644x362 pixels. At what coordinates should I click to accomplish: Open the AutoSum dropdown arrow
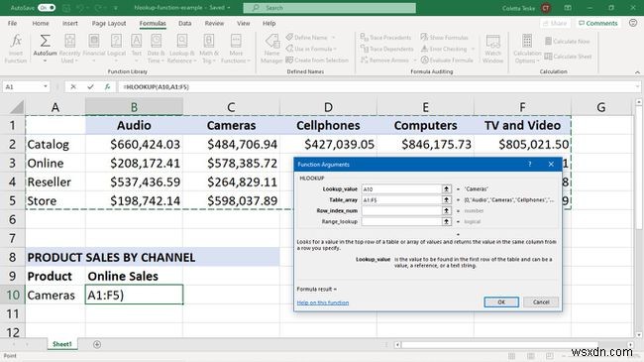[45, 60]
